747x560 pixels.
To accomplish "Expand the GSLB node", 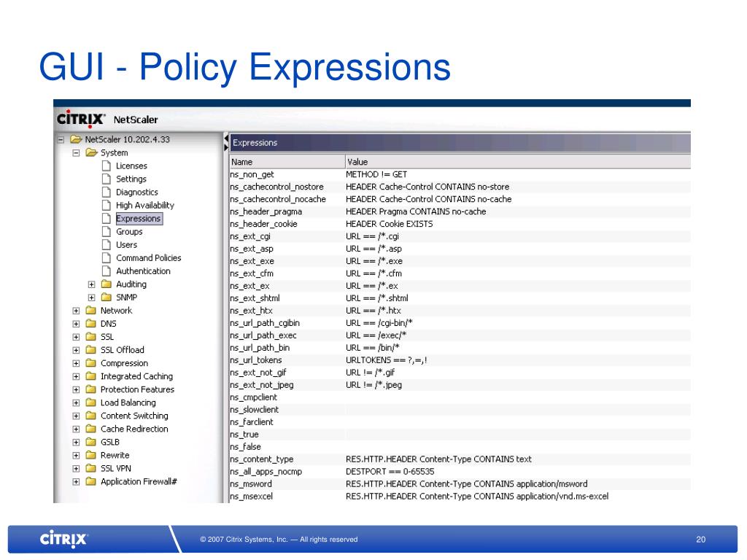I will click(x=76, y=443).
